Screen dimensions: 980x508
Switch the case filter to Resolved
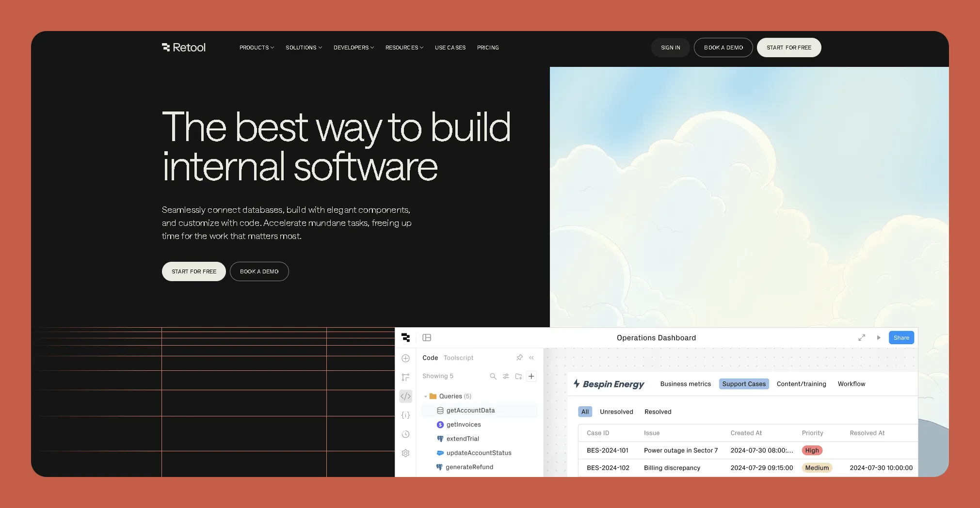[x=658, y=412]
